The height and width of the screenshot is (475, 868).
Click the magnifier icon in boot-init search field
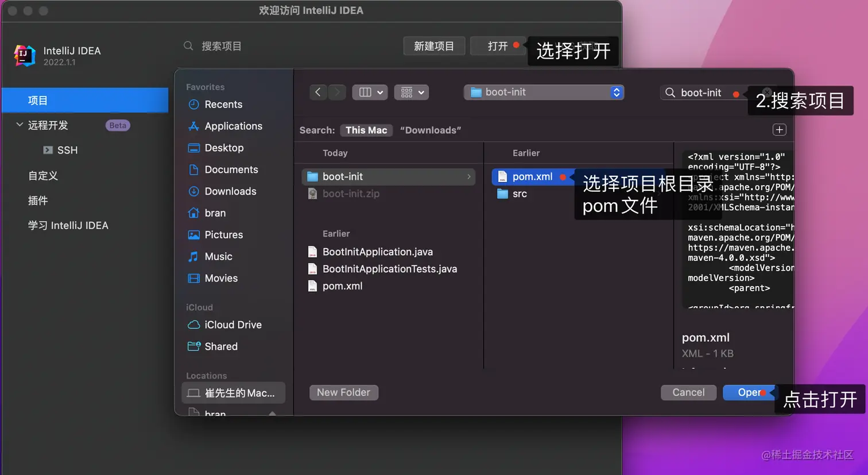point(670,92)
